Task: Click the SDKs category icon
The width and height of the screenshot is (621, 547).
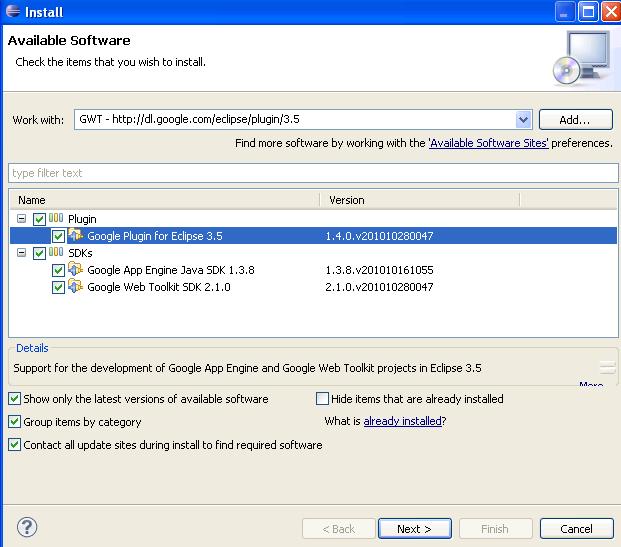Action: (56, 252)
